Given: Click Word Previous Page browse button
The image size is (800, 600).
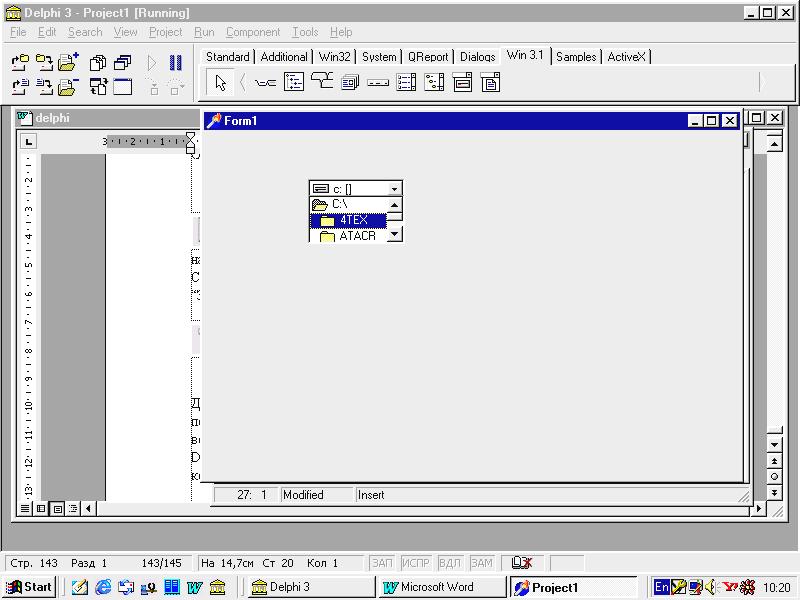Looking at the screenshot, I should (774, 461).
